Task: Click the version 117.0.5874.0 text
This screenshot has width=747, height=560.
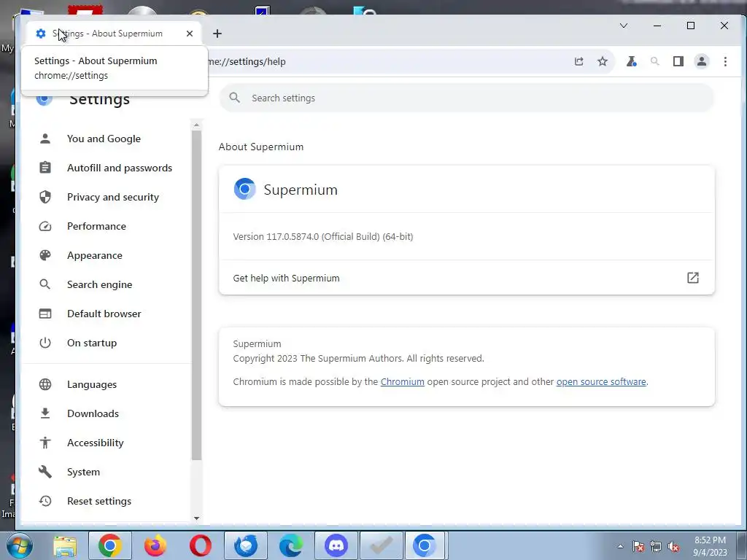Action: coord(323,237)
